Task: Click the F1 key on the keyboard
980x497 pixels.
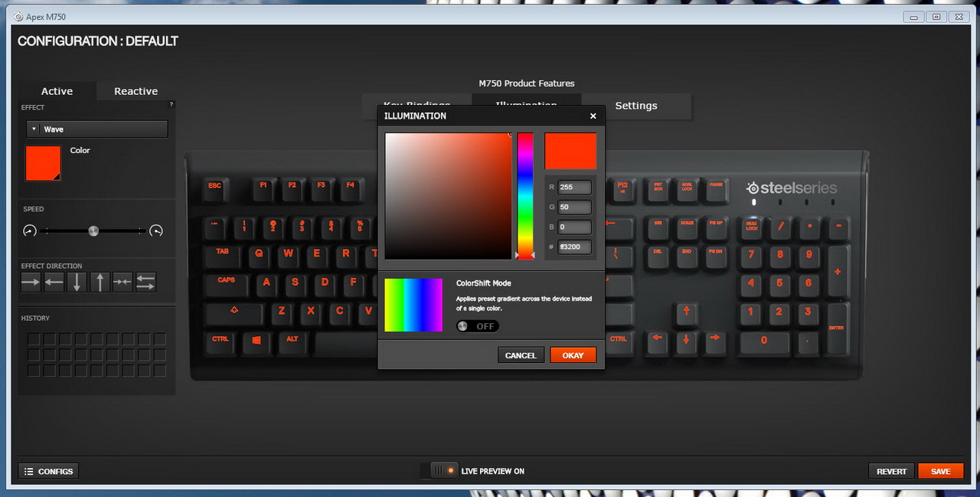Action: 263,188
